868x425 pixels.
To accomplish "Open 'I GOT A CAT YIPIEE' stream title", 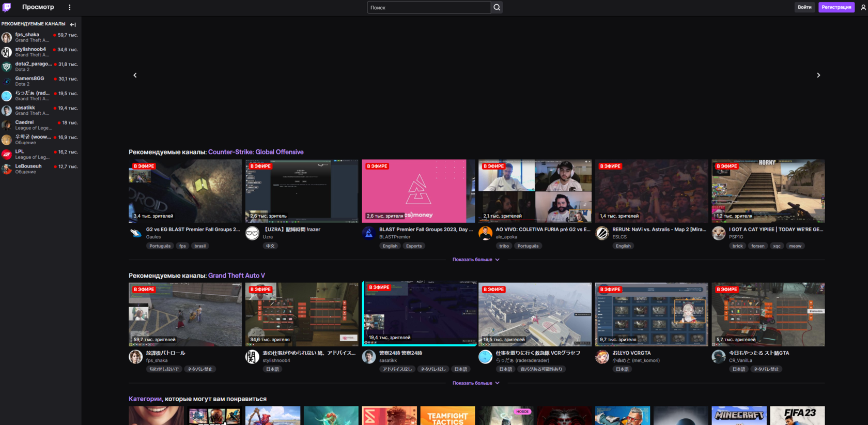I will 776,230.
